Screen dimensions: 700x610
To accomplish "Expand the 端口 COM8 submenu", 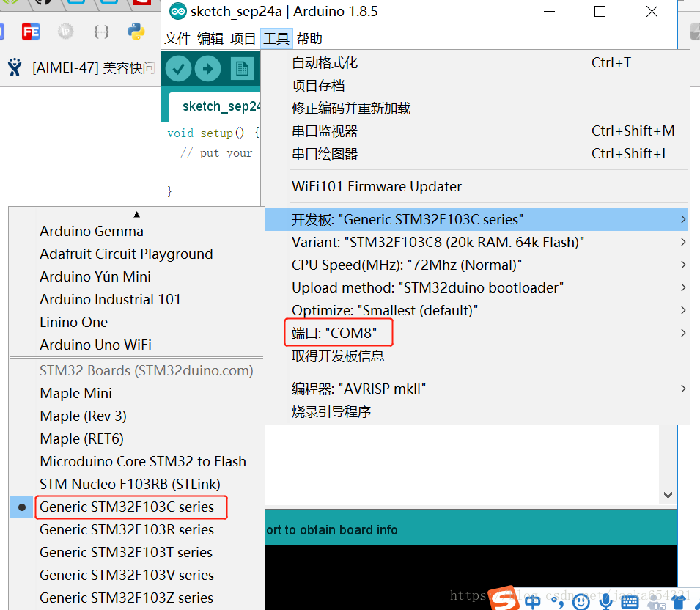I will point(476,333).
